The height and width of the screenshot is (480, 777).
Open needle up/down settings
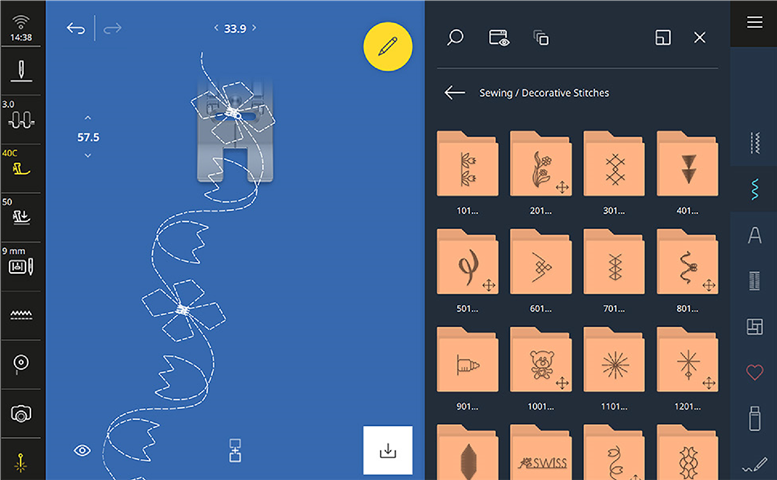(21, 71)
